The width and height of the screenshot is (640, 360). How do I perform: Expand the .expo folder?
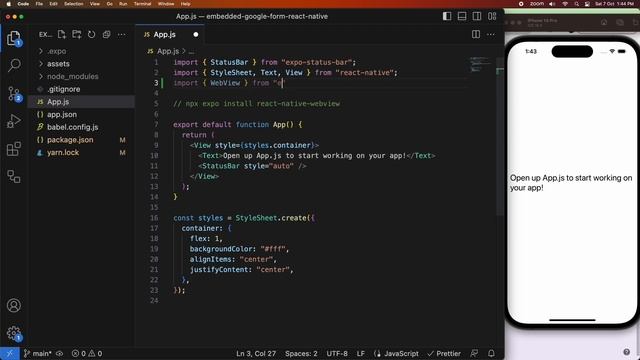[x=57, y=51]
